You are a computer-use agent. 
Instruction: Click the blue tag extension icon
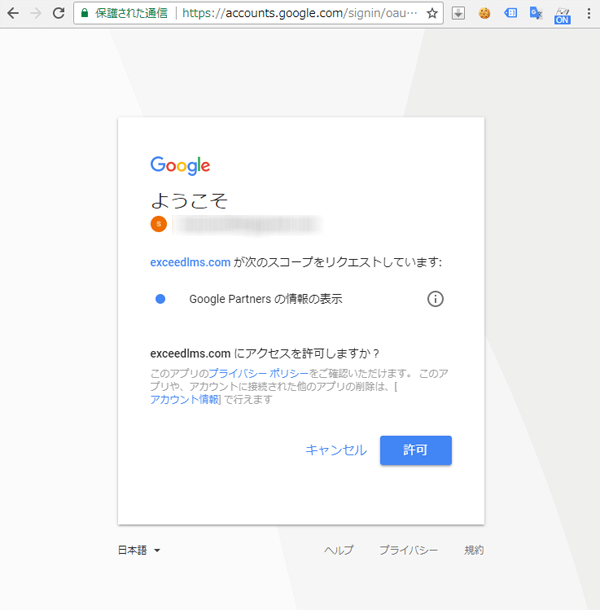pyautogui.click(x=511, y=13)
